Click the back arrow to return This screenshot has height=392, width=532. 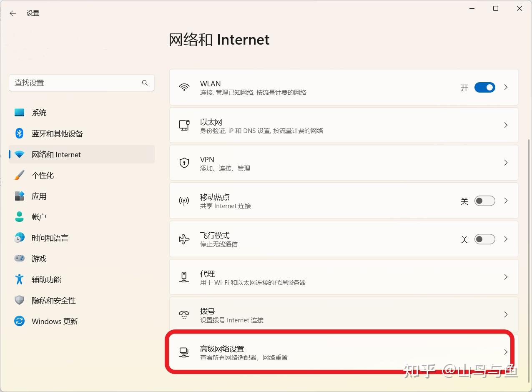(13, 13)
